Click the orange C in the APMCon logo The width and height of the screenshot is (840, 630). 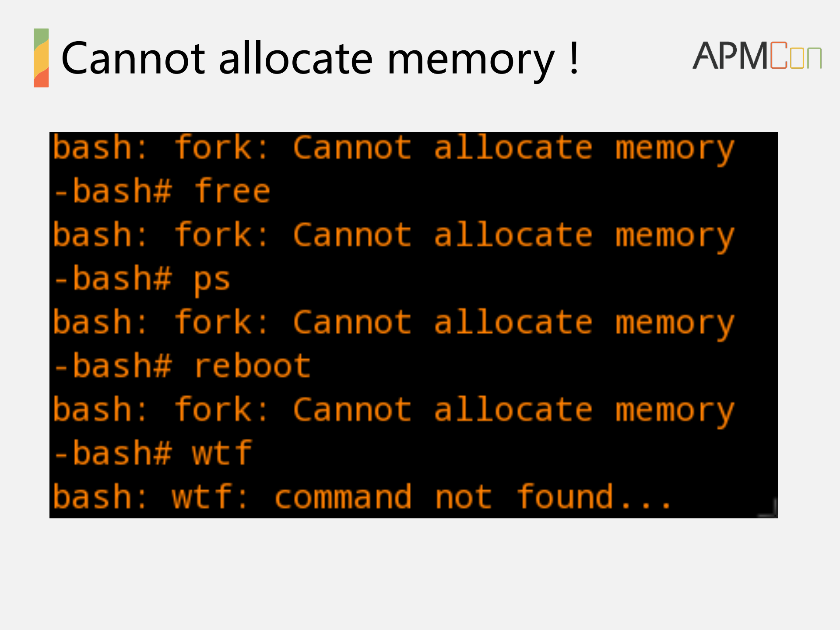tap(779, 56)
